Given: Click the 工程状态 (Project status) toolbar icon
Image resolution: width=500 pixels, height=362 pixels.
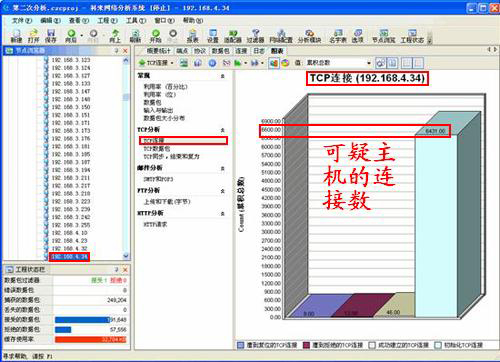Looking at the screenshot, I should point(412,36).
